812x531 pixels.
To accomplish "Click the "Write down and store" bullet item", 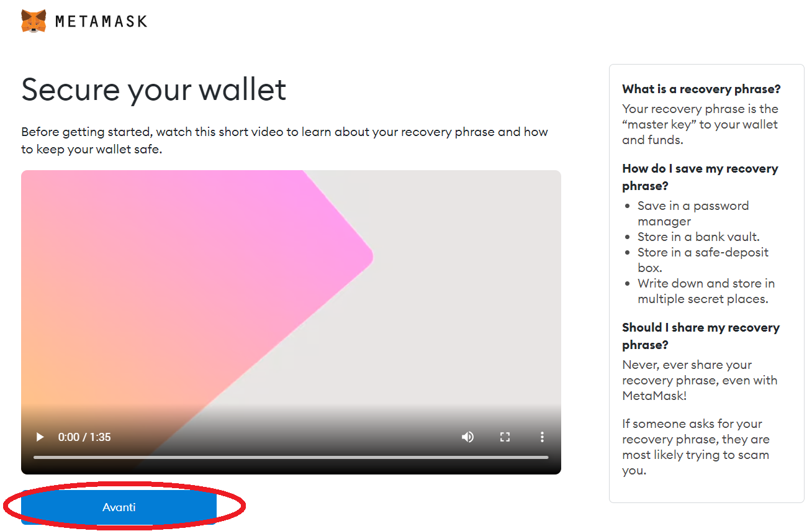I will (x=706, y=291).
